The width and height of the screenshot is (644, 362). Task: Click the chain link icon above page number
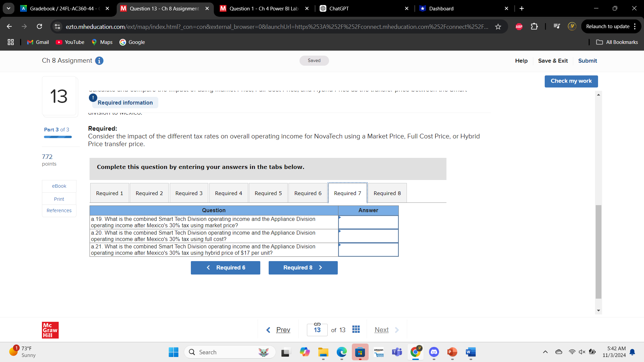pyautogui.click(x=317, y=324)
